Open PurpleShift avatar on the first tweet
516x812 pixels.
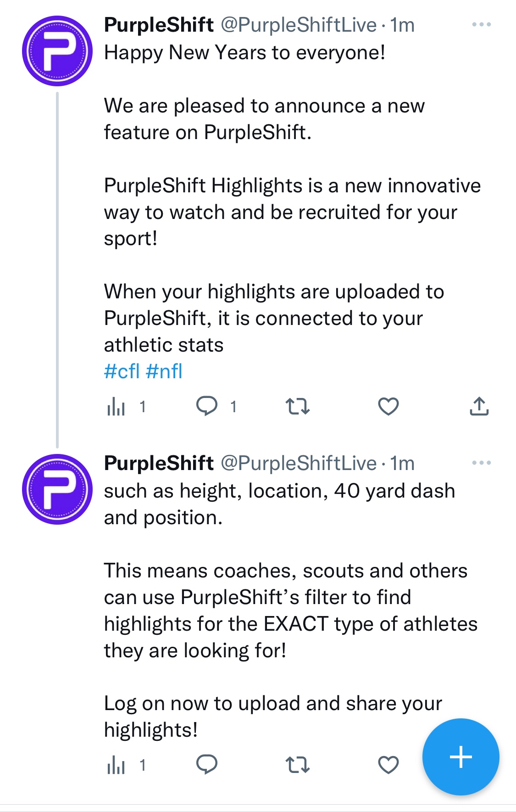[x=57, y=51]
